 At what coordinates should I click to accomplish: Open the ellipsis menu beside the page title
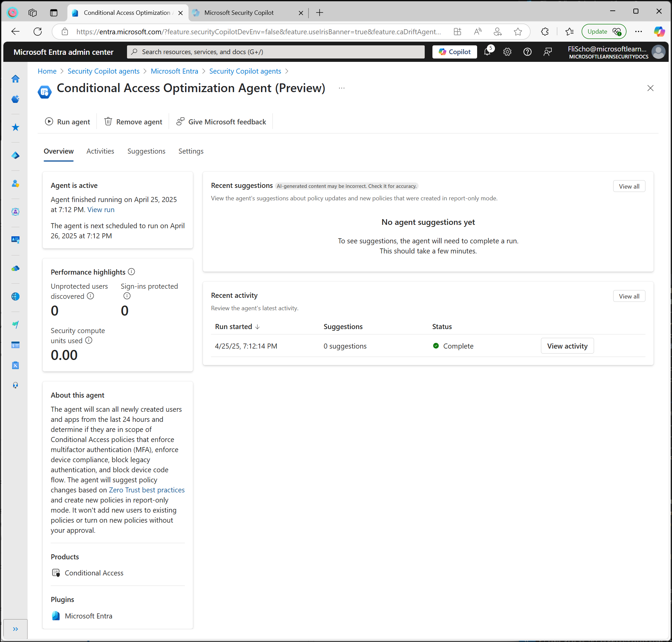341,88
